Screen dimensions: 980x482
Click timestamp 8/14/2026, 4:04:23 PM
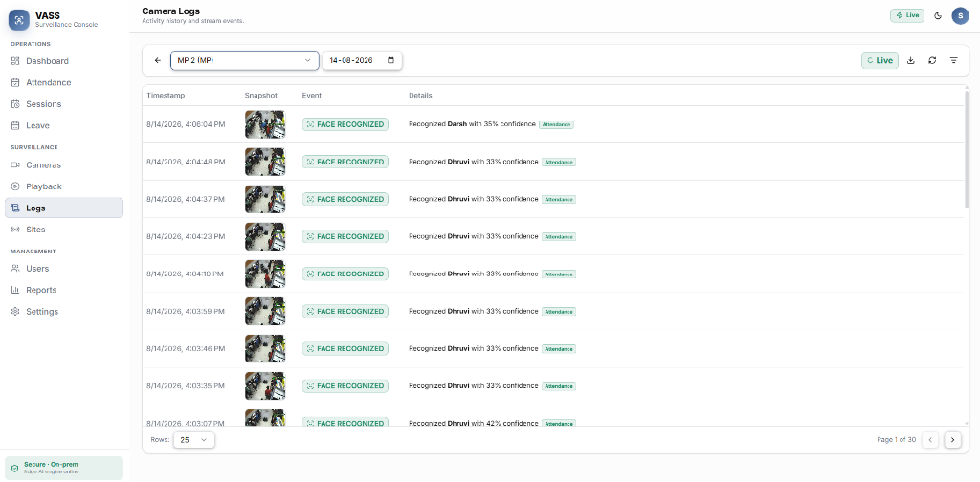point(187,236)
